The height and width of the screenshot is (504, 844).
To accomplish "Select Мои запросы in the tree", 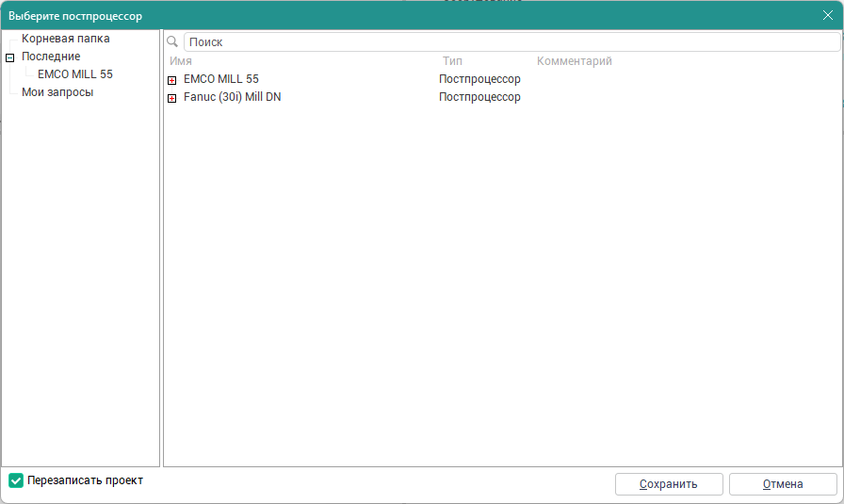I will click(57, 92).
